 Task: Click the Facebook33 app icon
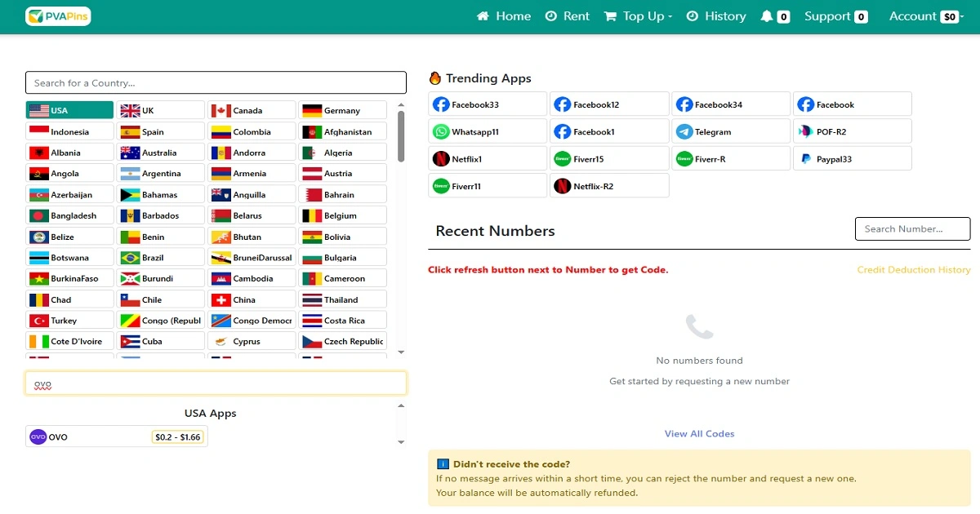point(441,104)
